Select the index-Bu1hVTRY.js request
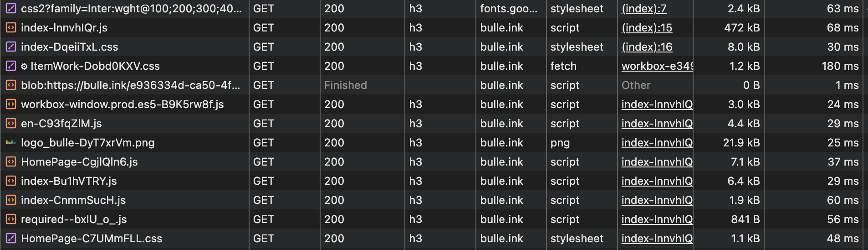Image resolution: width=868 pixels, height=250 pixels. [x=69, y=181]
